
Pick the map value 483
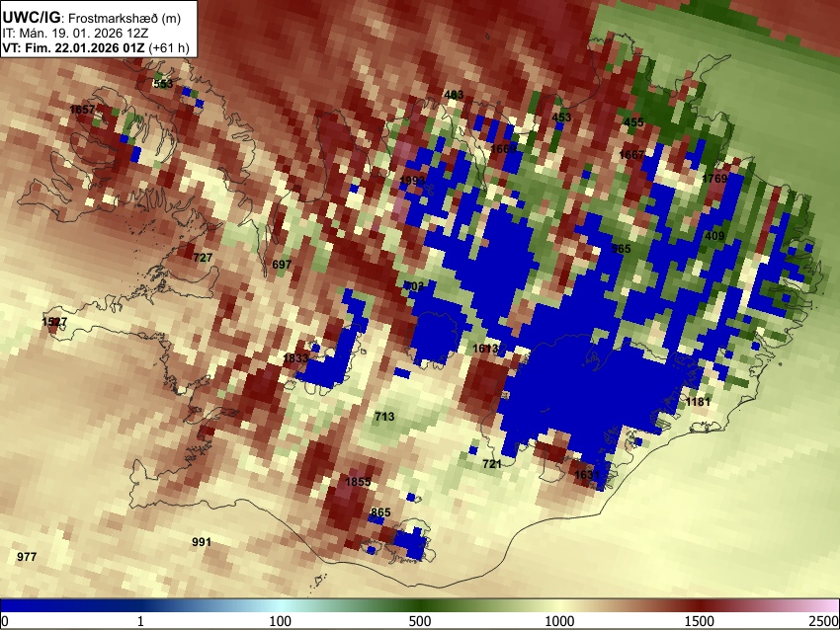coord(454,95)
